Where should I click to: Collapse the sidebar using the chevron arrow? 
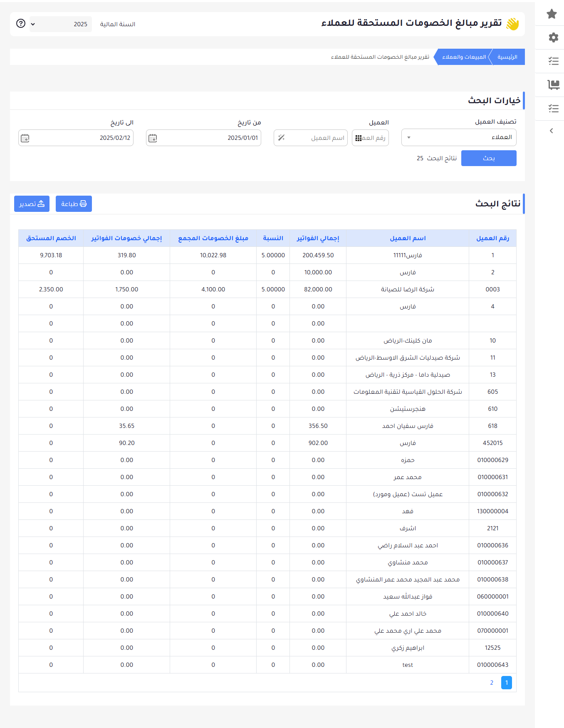tap(551, 131)
